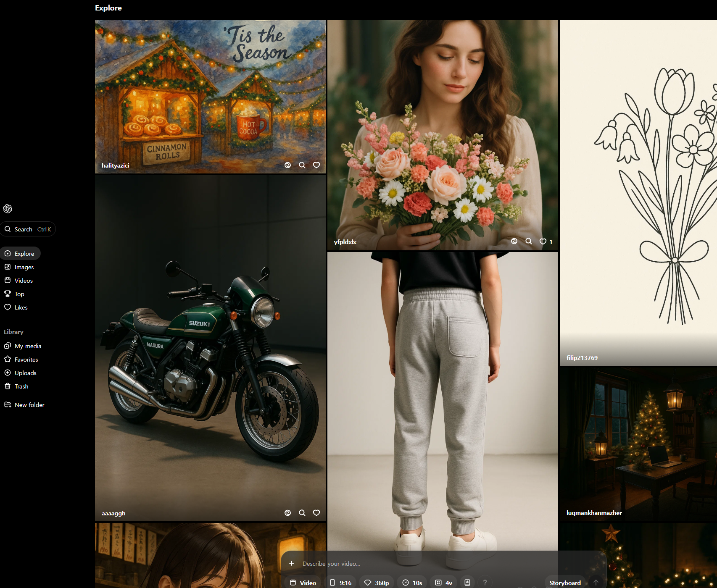Open the Images section
Screen dimensions: 717x588
click(19, 267)
